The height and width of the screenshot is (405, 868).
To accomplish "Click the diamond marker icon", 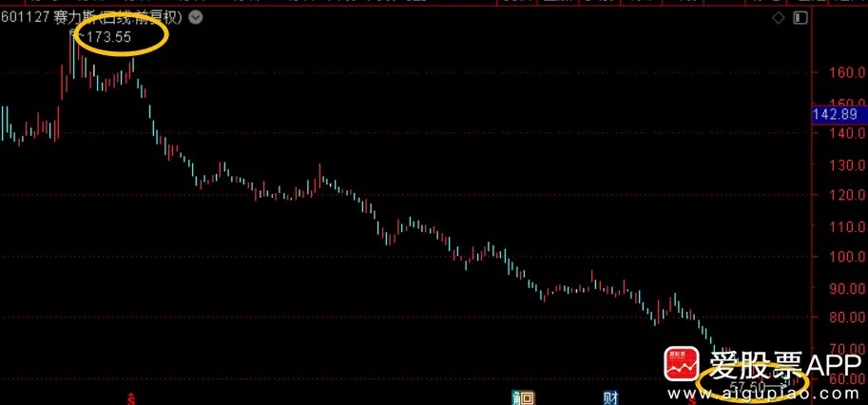I will [x=779, y=18].
